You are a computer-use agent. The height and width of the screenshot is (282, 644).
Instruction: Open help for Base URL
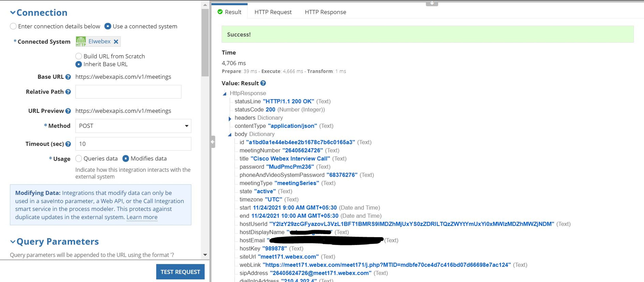coord(68,77)
